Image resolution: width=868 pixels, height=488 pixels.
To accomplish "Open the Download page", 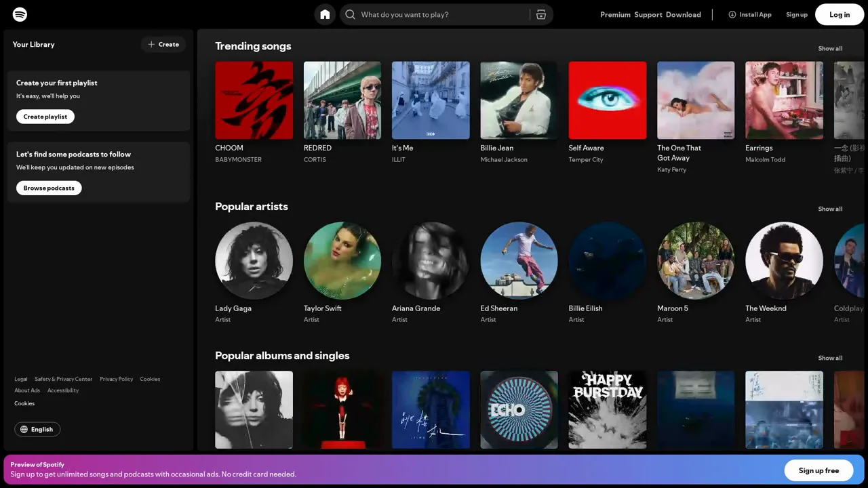I will coord(684,14).
